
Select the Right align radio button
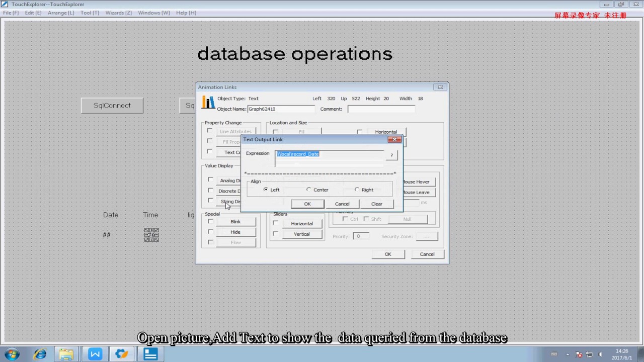click(x=357, y=190)
